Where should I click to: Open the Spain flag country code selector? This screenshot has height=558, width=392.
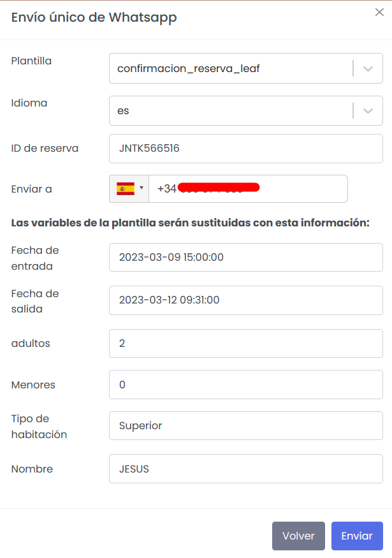coord(129,189)
